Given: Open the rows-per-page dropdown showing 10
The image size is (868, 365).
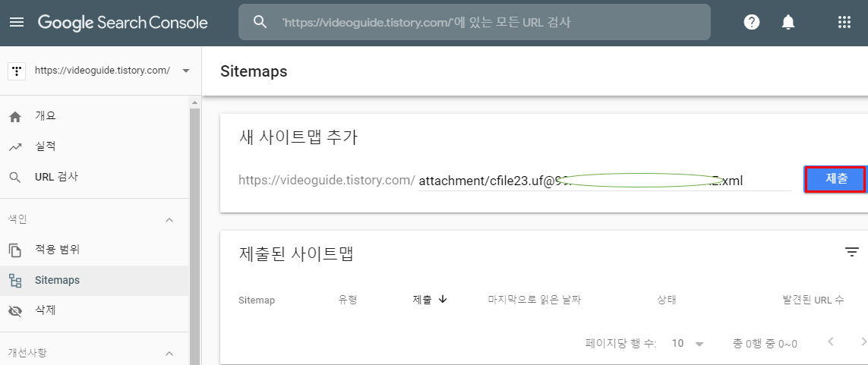Looking at the screenshot, I should click(x=687, y=344).
